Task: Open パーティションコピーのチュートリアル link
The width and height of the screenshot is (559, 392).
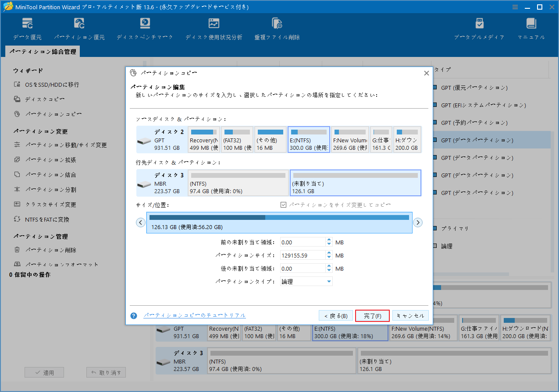Action: click(x=195, y=315)
